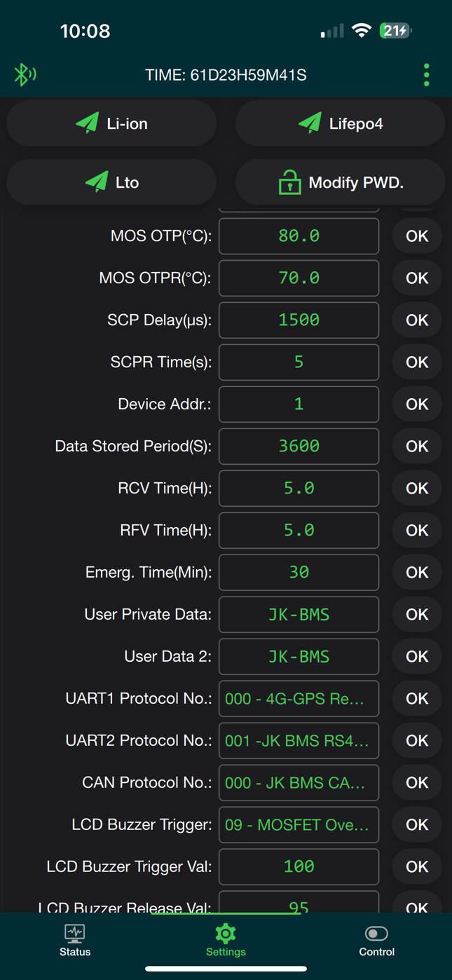Select the Settings gear tab
This screenshot has width=452, height=980.
tap(226, 940)
